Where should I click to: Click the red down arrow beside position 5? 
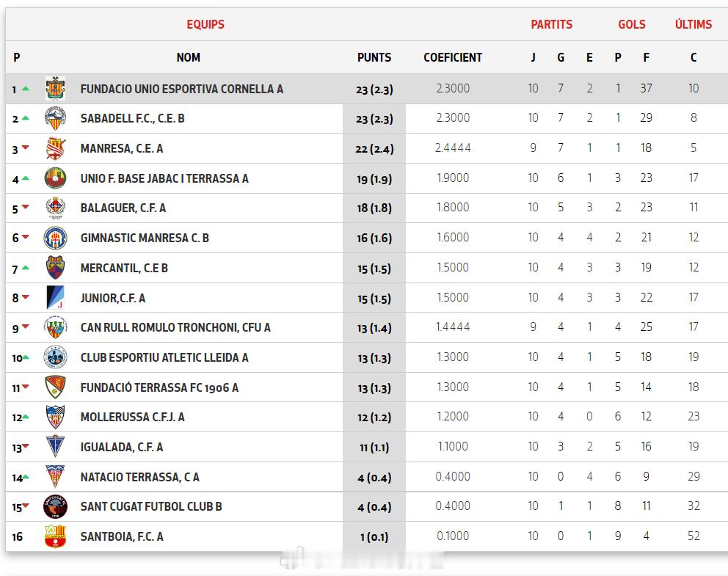[x=26, y=207]
